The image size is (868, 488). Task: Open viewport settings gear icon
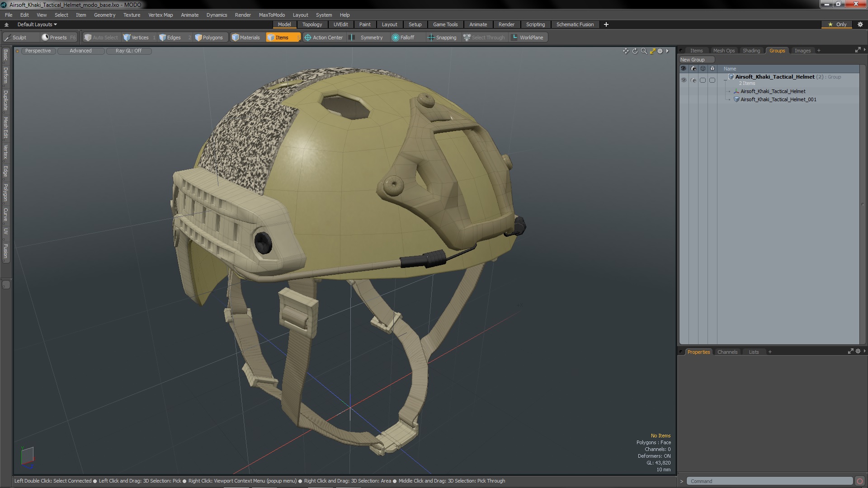tap(660, 51)
